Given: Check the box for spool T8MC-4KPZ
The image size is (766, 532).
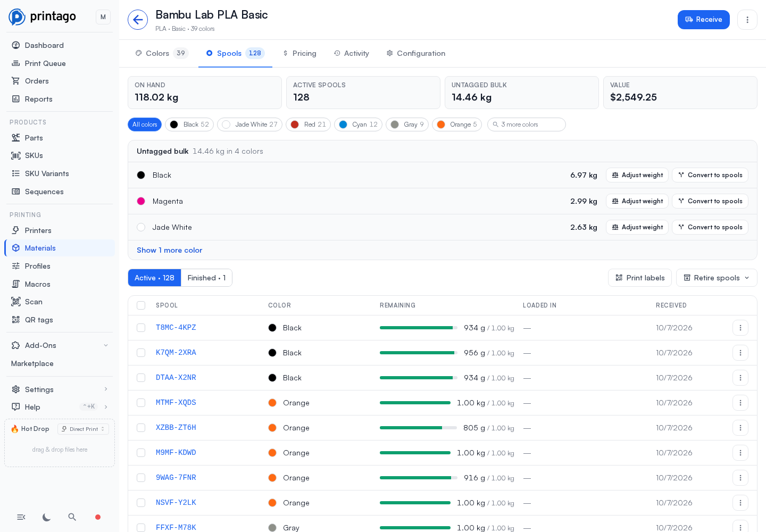Looking at the screenshot, I should 141,328.
